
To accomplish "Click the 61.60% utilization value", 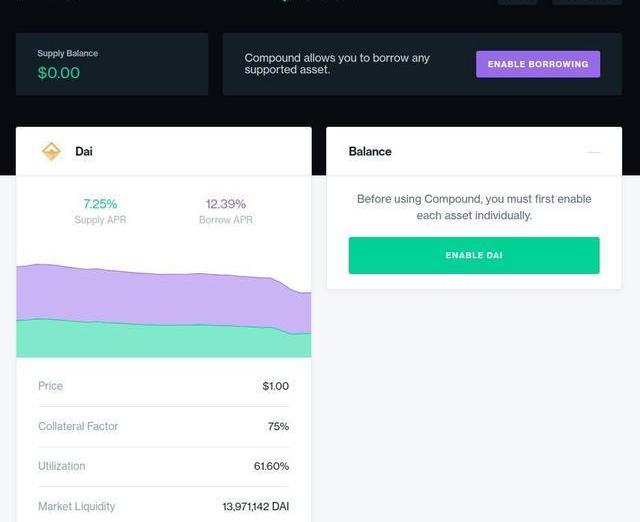I will (271, 466).
